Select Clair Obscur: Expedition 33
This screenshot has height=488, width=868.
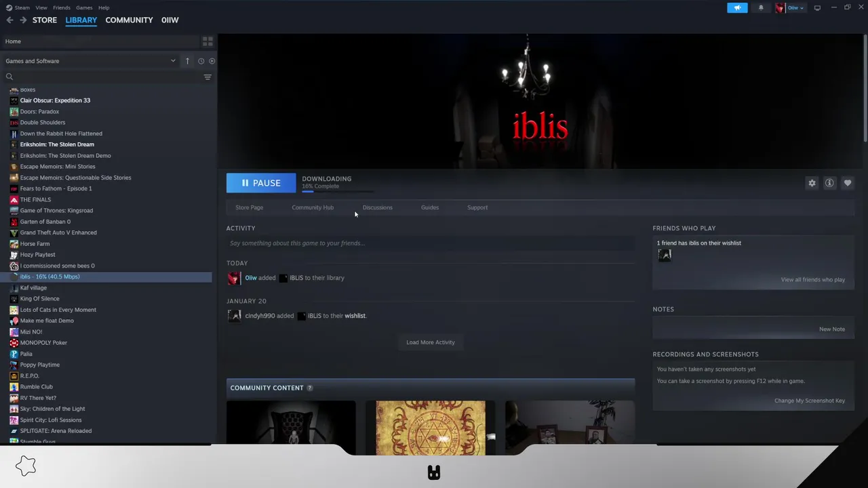55,100
